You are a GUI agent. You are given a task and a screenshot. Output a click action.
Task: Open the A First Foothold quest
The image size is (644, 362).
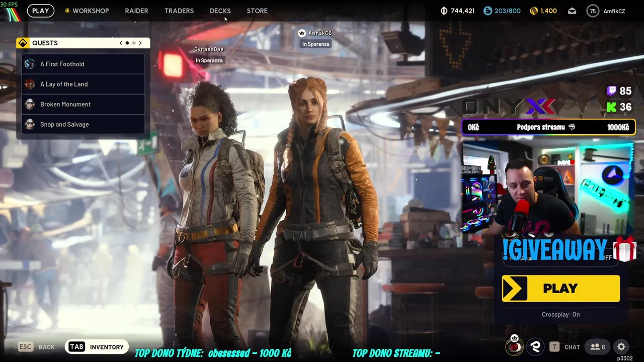click(x=84, y=64)
